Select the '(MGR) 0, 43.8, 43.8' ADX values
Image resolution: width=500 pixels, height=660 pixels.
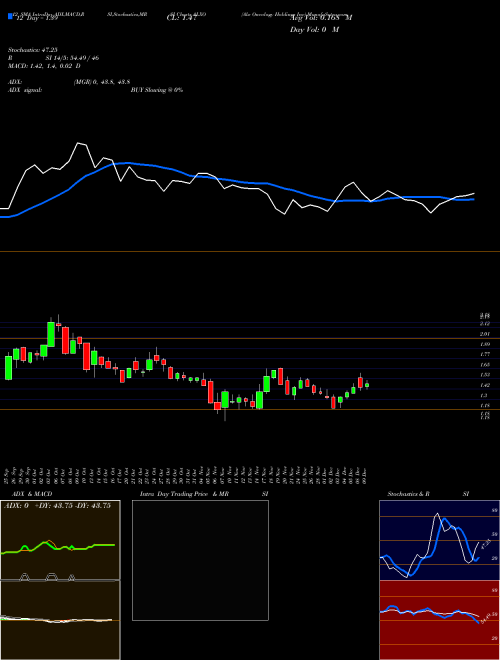point(104,83)
